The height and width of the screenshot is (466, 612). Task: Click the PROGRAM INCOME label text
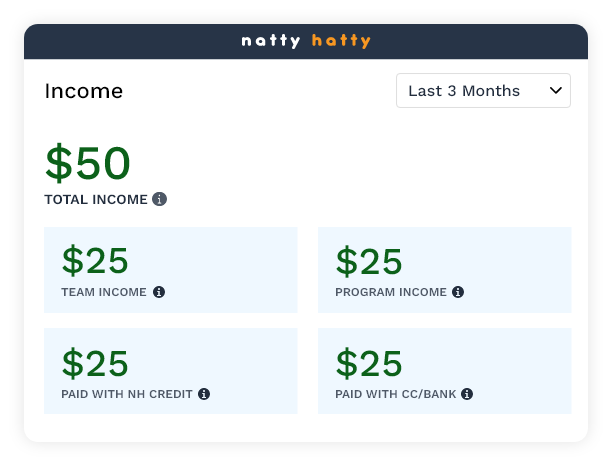pyautogui.click(x=391, y=292)
